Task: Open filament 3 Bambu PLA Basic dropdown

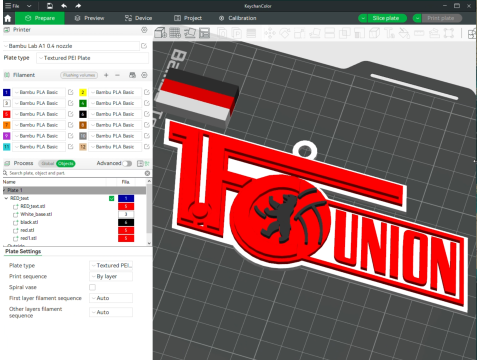Action: tap(39, 103)
